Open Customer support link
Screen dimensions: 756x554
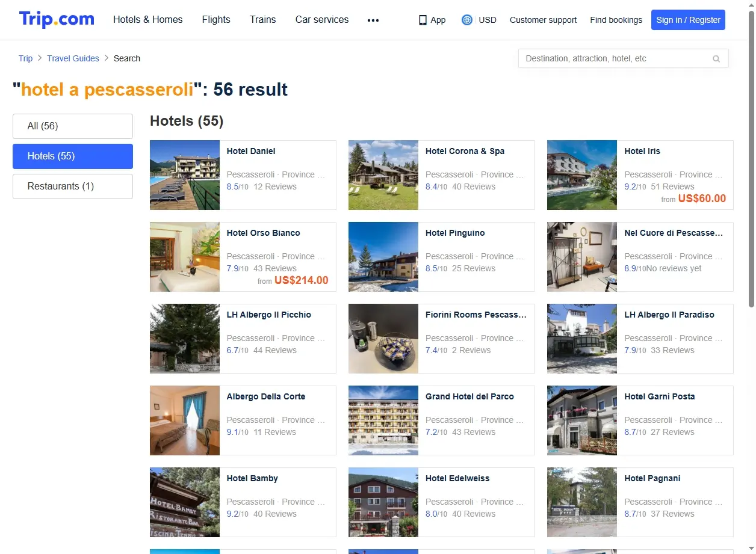coord(543,20)
